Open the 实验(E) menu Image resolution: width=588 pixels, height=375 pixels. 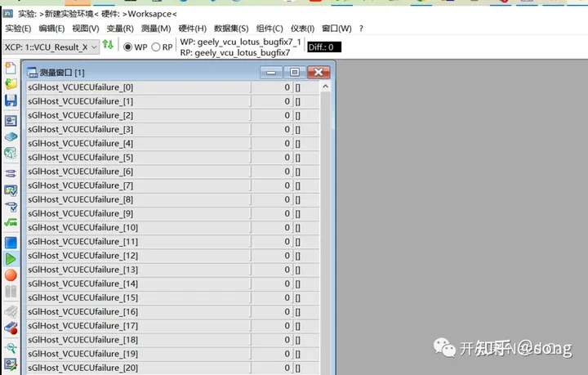(x=18, y=29)
